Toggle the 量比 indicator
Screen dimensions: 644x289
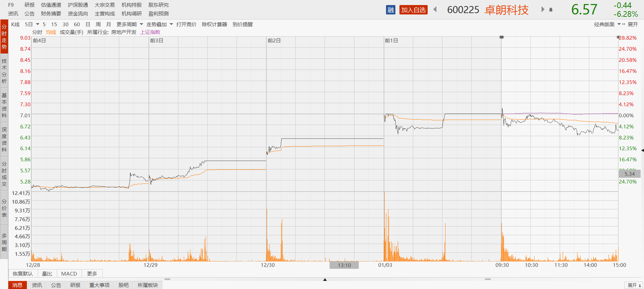click(47, 274)
